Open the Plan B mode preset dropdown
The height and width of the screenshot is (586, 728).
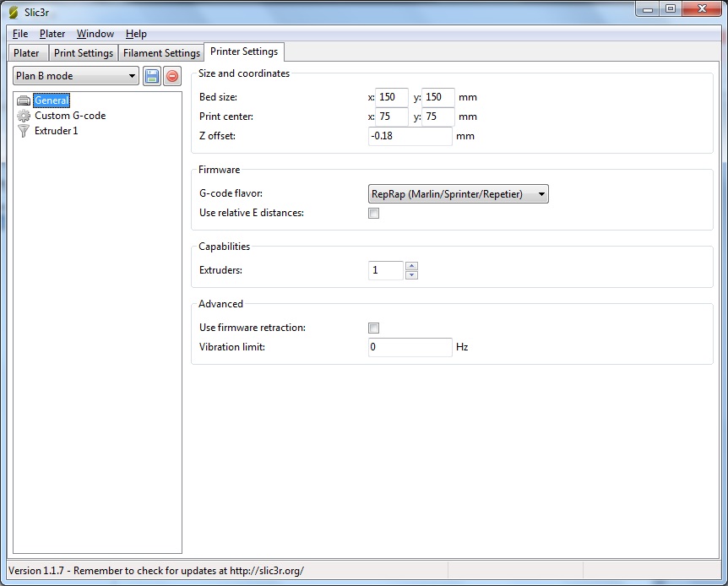pyautogui.click(x=76, y=76)
